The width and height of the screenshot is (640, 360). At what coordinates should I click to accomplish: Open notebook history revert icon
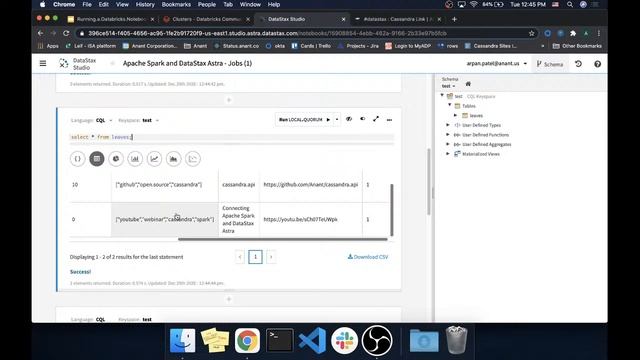point(578,64)
